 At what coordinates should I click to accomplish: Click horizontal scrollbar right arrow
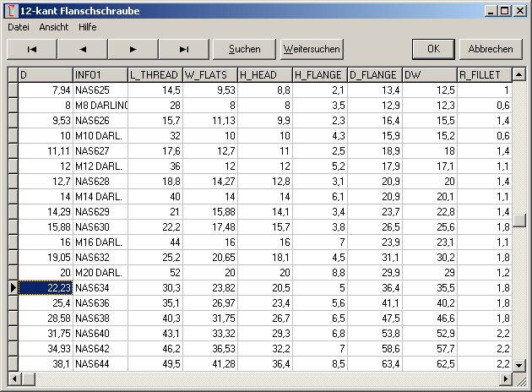(506, 378)
